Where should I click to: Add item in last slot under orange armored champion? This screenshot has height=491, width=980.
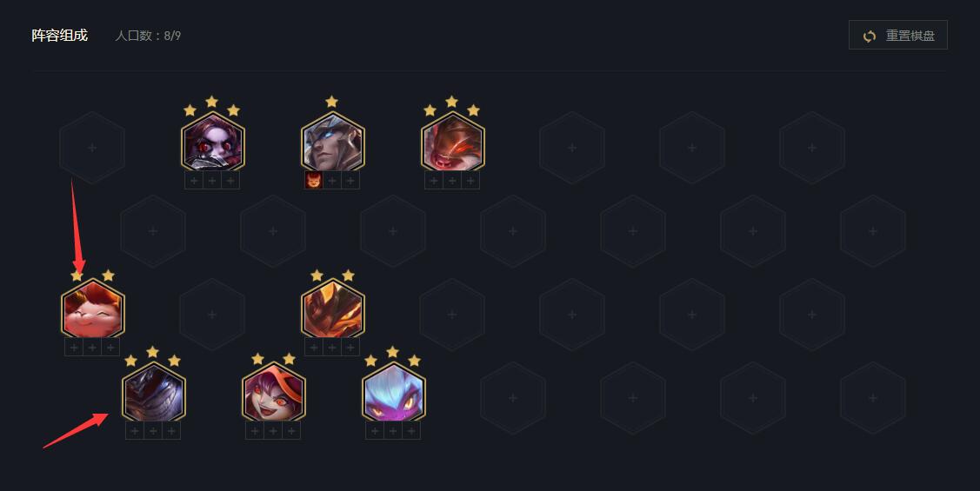pyautogui.click(x=350, y=348)
